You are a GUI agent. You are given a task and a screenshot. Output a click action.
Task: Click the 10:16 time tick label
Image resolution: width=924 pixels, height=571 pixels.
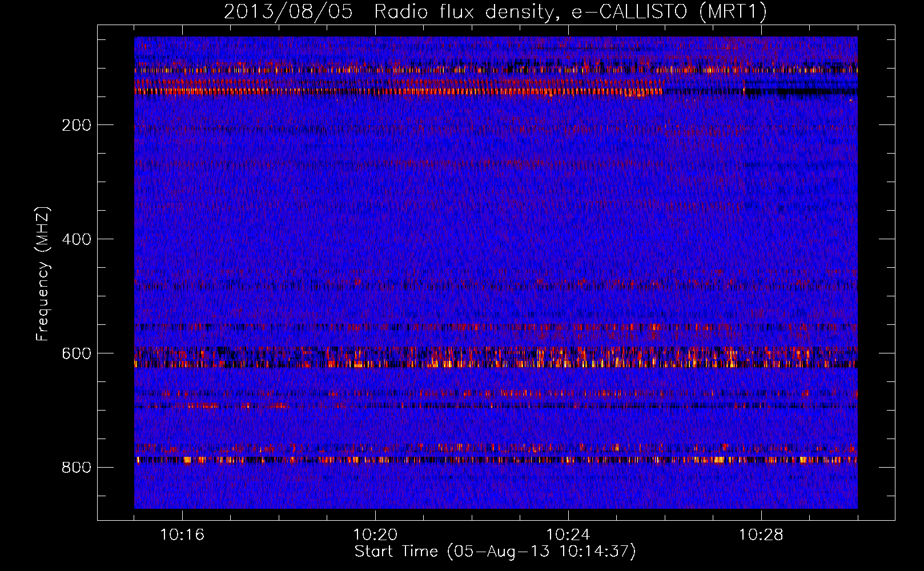182,535
